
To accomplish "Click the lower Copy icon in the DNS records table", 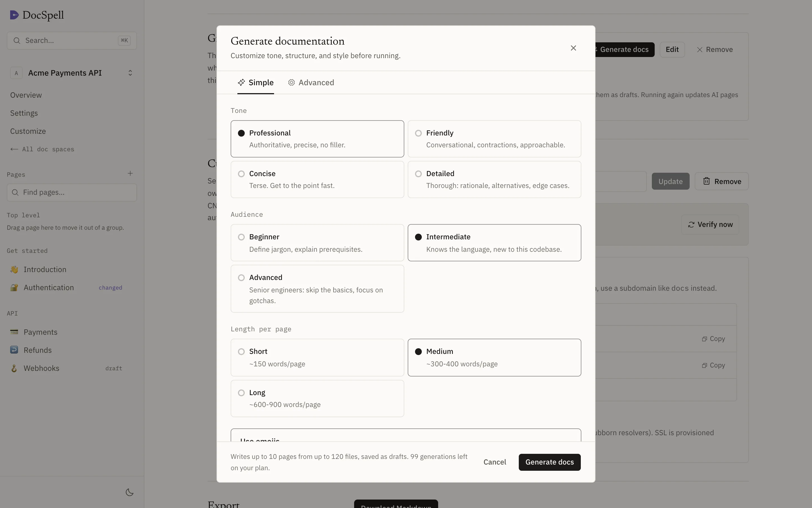I will click(704, 365).
